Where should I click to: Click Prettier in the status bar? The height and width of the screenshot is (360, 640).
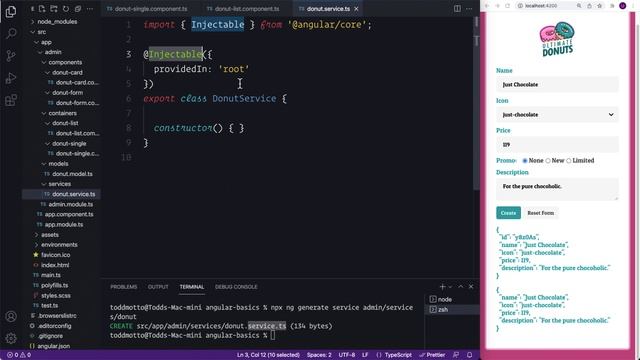432,355
